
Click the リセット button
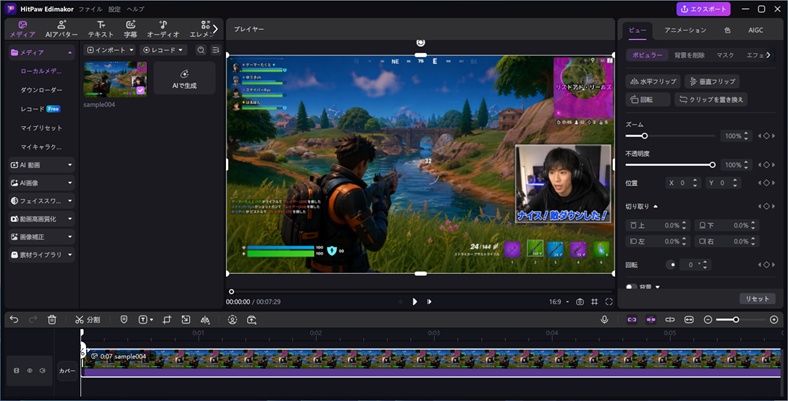point(757,298)
